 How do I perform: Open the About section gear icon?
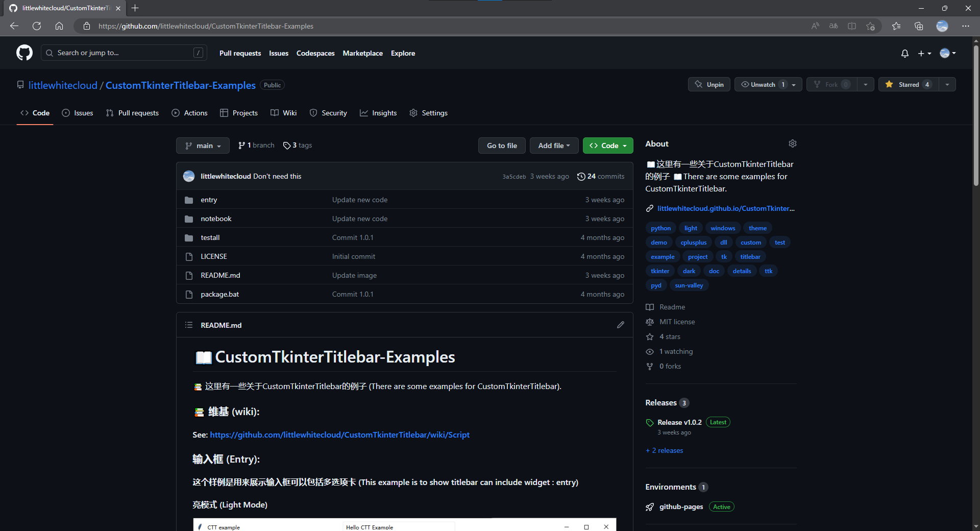[792, 143]
